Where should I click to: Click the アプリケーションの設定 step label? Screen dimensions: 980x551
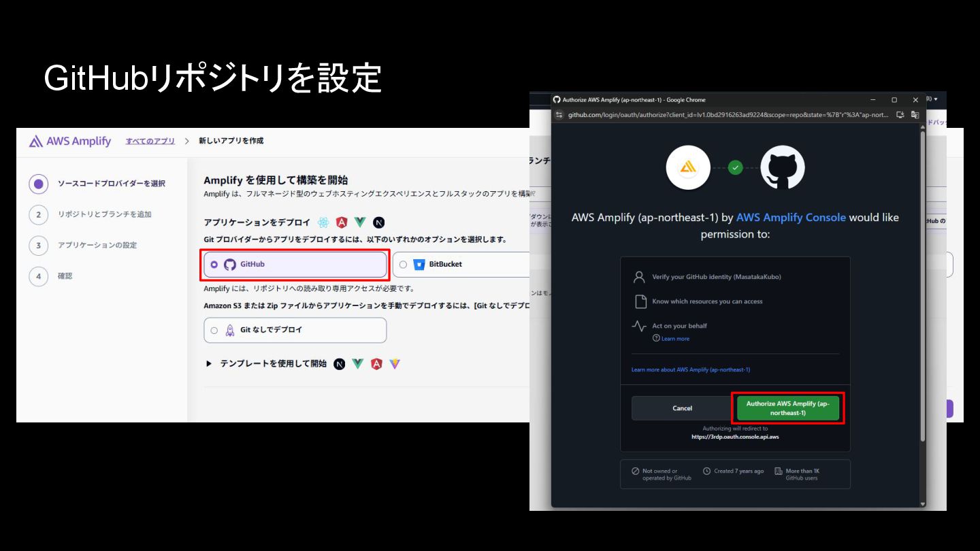click(x=97, y=245)
